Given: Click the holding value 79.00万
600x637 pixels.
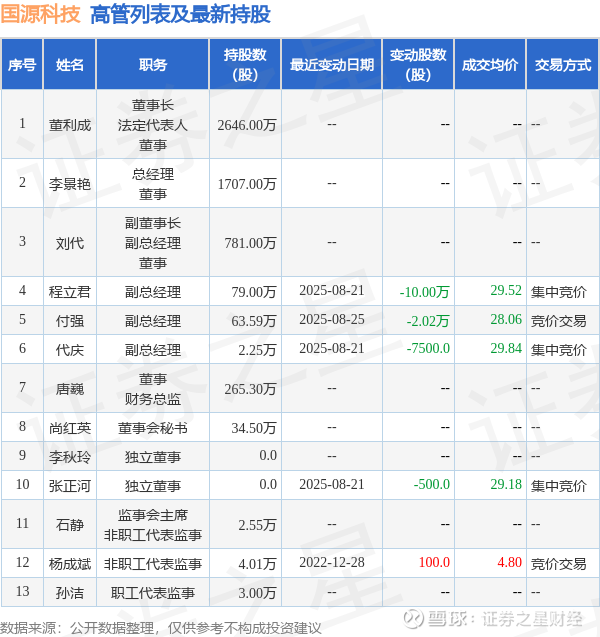Looking at the screenshot, I should pos(254,292).
